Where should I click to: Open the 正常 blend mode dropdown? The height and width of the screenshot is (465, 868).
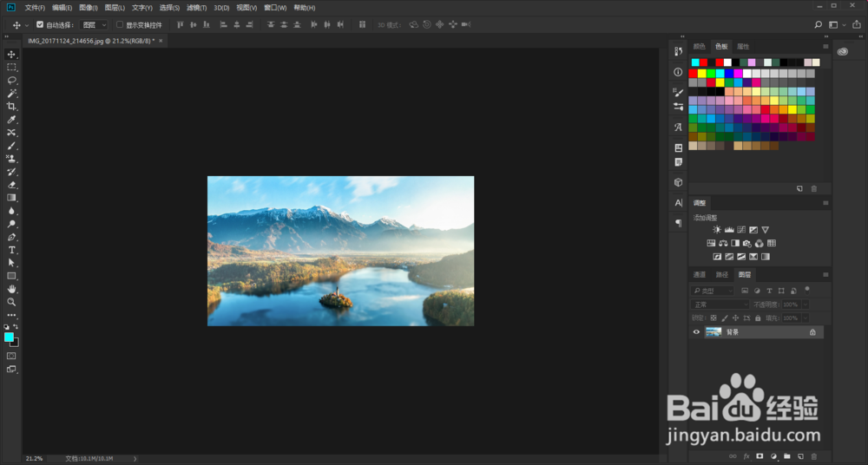[x=720, y=305]
